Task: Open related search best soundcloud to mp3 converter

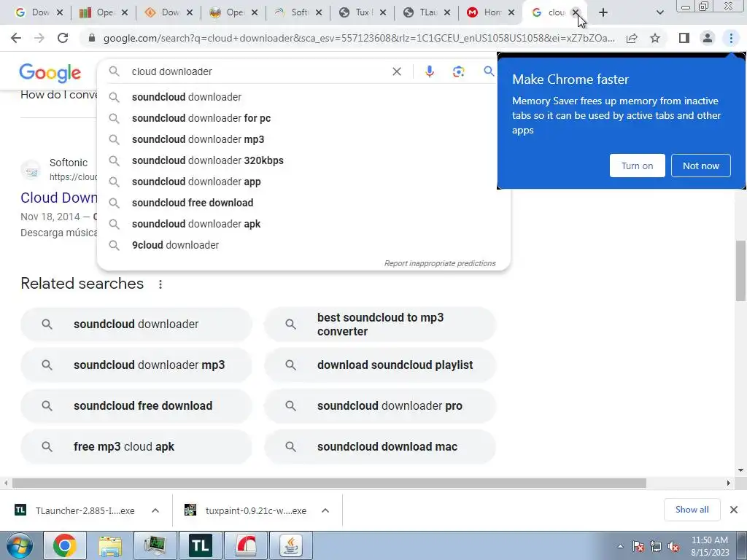Action: pyautogui.click(x=379, y=324)
